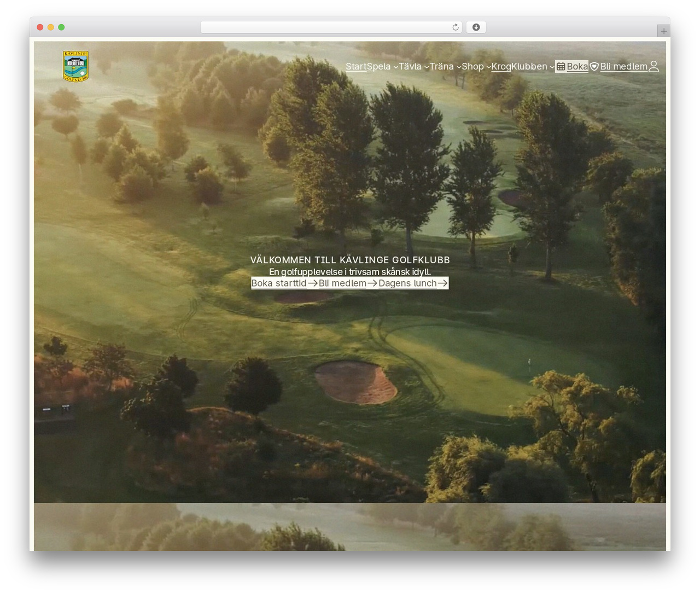Expand the Spela menu chevron

[395, 67]
